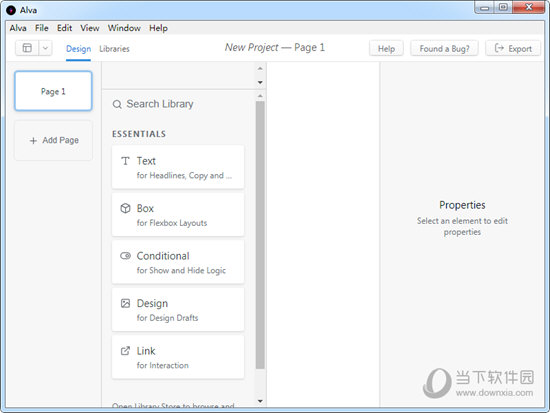Click the magnifier search icon

[x=117, y=104]
